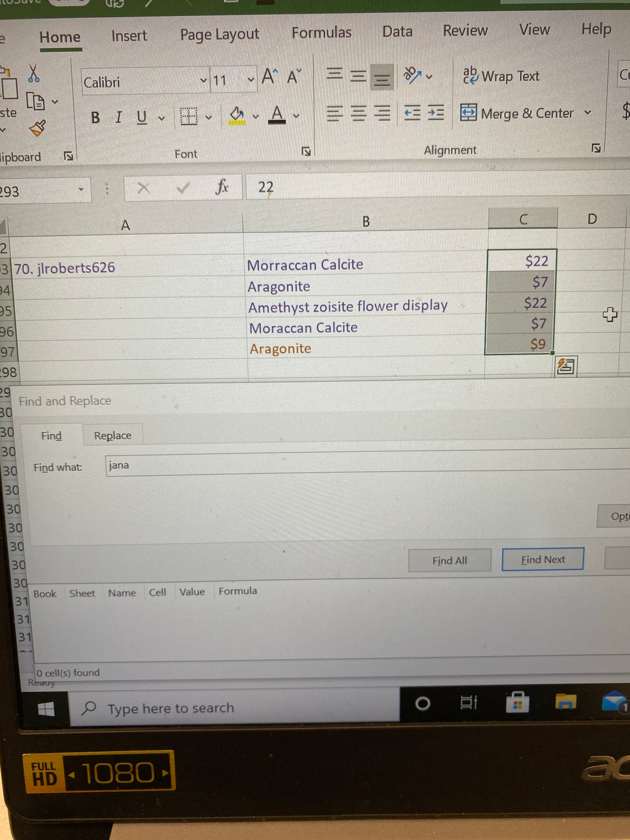The image size is (630, 840).
Task: Click the Format Painter brush icon
Action: tap(37, 127)
